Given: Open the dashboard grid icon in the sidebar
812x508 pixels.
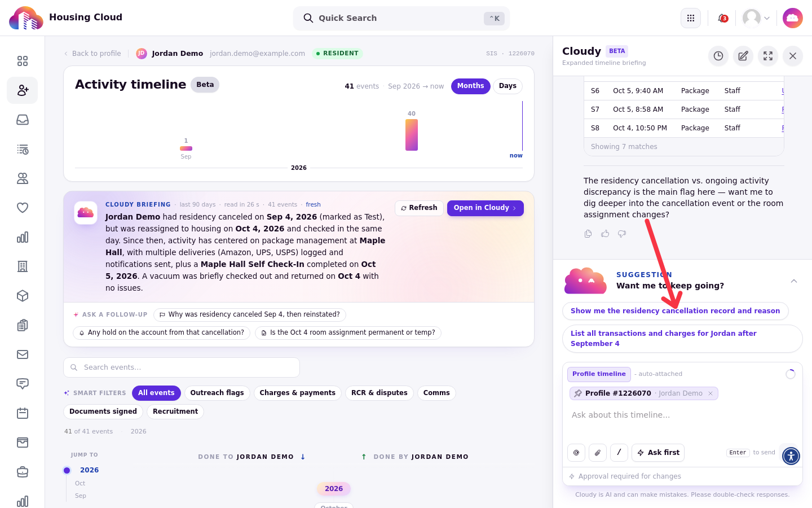Looking at the screenshot, I should (23, 61).
